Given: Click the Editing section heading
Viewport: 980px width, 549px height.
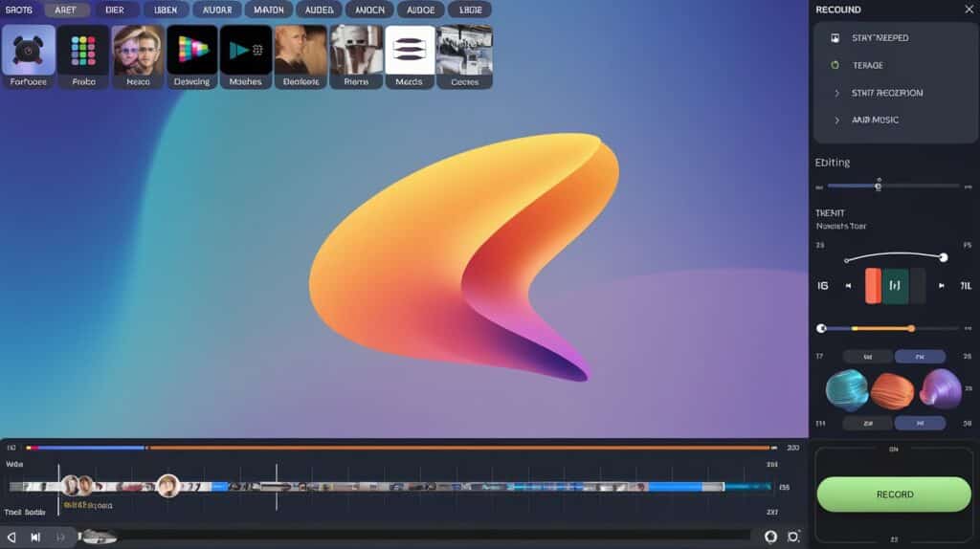Looking at the screenshot, I should point(833,163).
